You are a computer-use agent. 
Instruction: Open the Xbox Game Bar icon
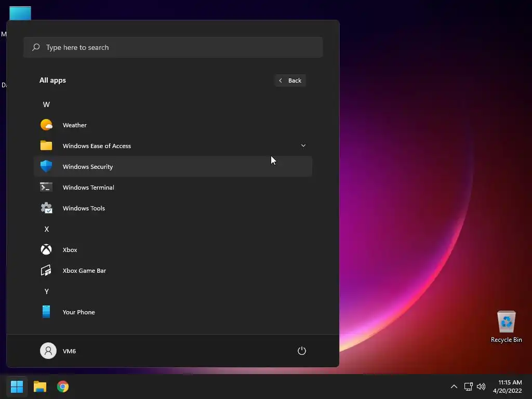point(46,270)
